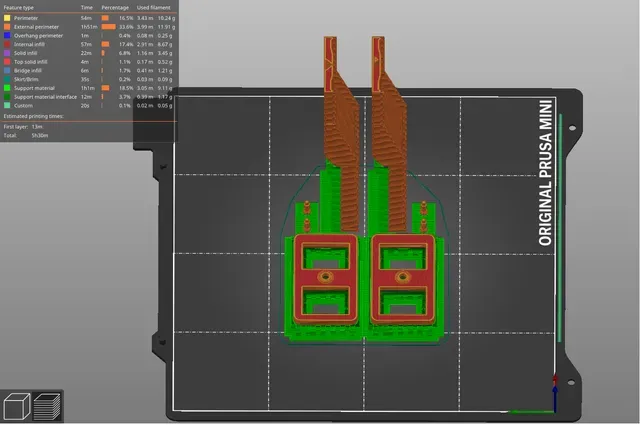
Task: Click the 54m Perimeter time value
Action: tap(86, 18)
